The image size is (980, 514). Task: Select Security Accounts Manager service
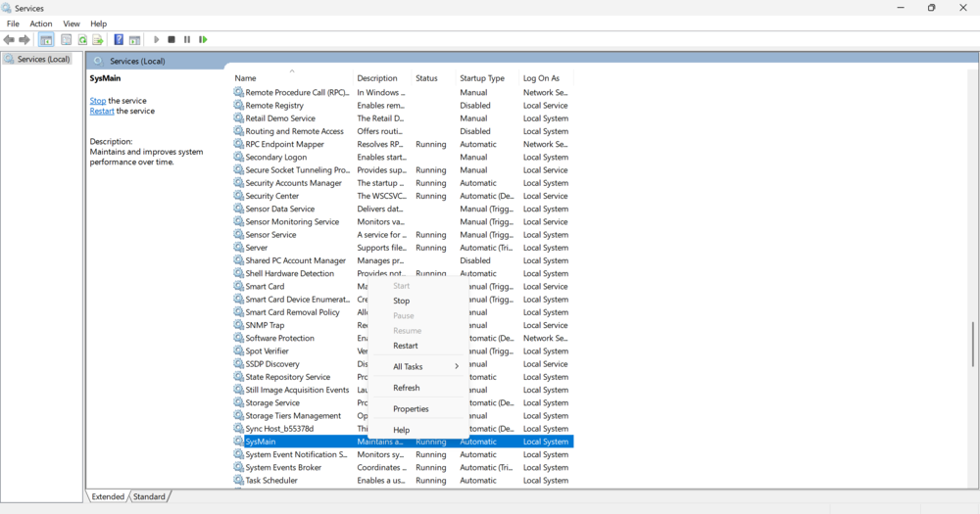click(x=402, y=183)
